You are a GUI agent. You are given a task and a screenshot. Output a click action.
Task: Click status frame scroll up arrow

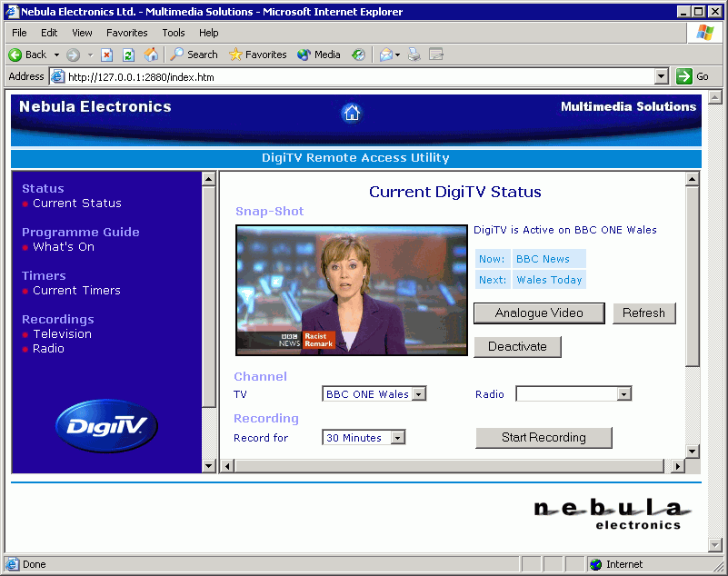tap(692, 179)
